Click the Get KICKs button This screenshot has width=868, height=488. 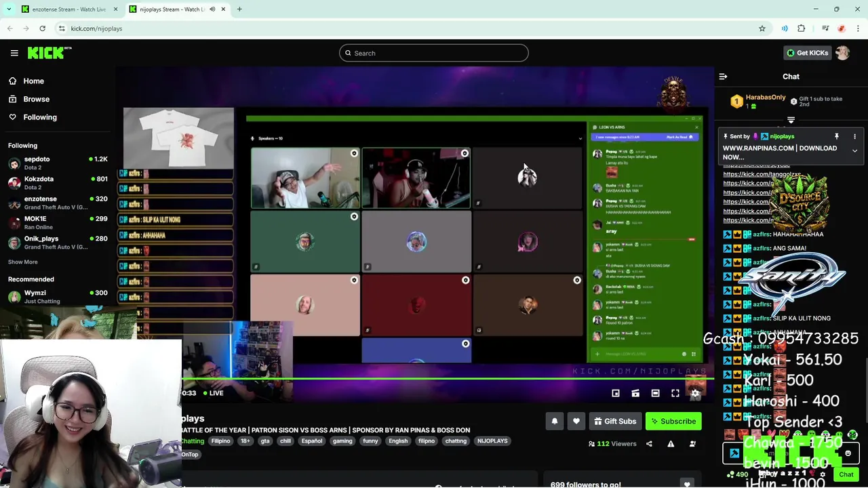tap(807, 53)
